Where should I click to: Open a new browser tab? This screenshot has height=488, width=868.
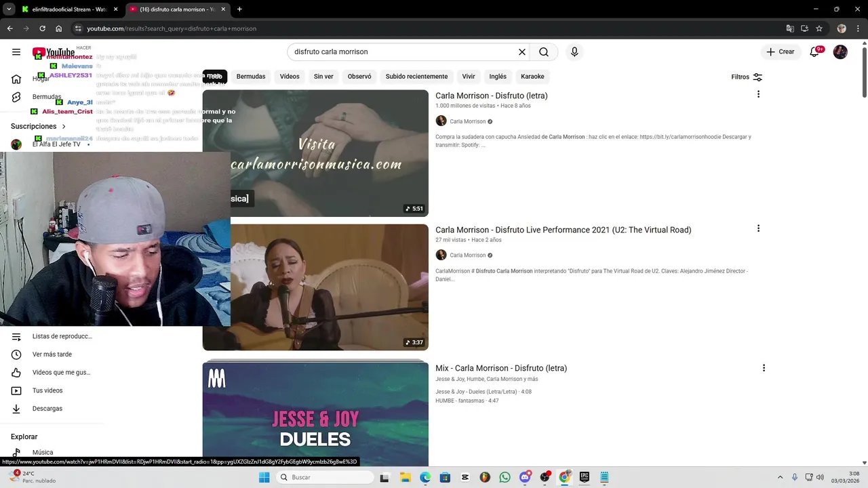click(239, 9)
